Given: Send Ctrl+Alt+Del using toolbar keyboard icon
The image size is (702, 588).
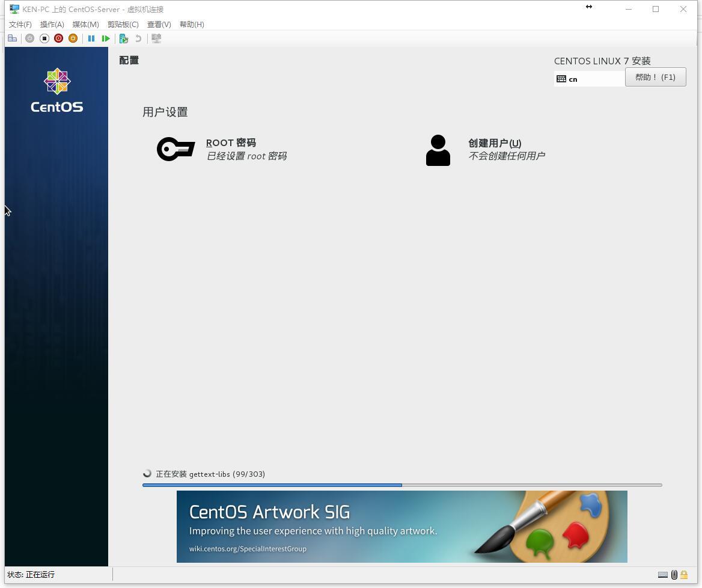Looking at the screenshot, I should (x=12, y=38).
